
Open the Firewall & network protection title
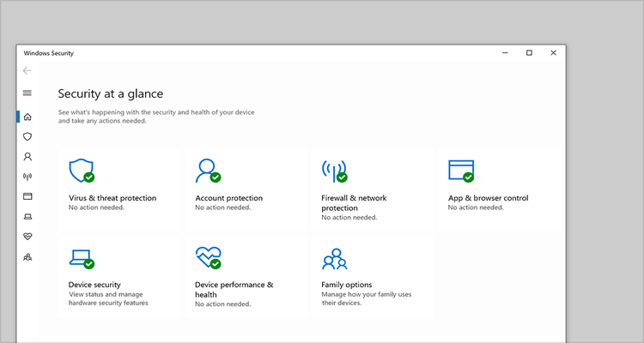coord(354,203)
